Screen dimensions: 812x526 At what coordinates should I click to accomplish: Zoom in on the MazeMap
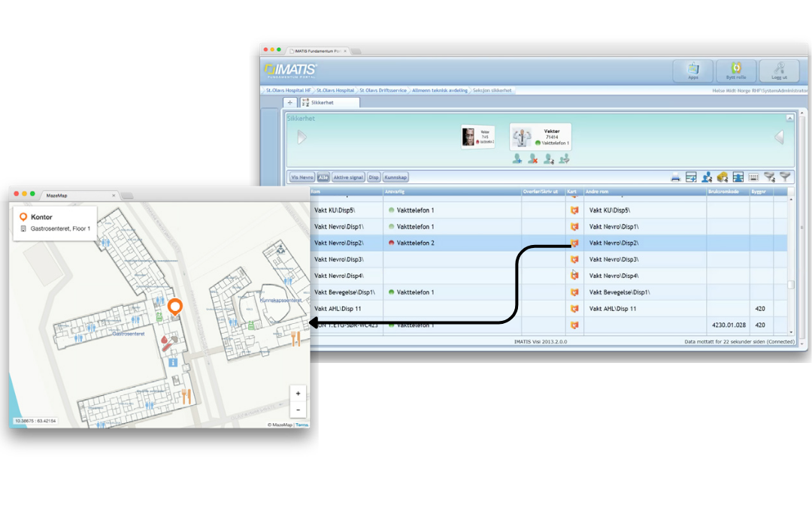tap(298, 394)
